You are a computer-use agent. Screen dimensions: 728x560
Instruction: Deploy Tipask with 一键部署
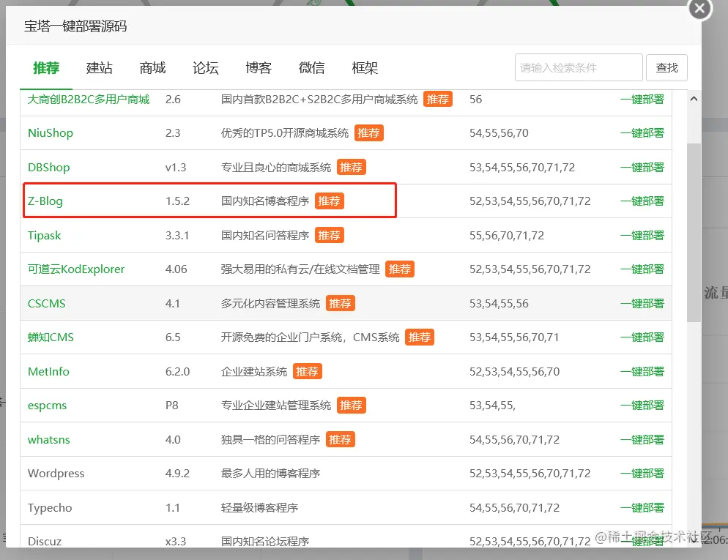pos(642,235)
